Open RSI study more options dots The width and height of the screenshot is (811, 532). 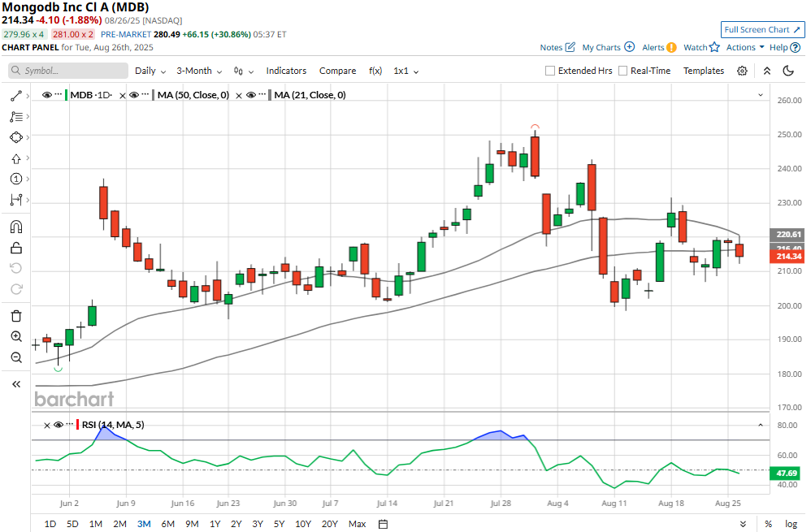pyautogui.click(x=70, y=425)
